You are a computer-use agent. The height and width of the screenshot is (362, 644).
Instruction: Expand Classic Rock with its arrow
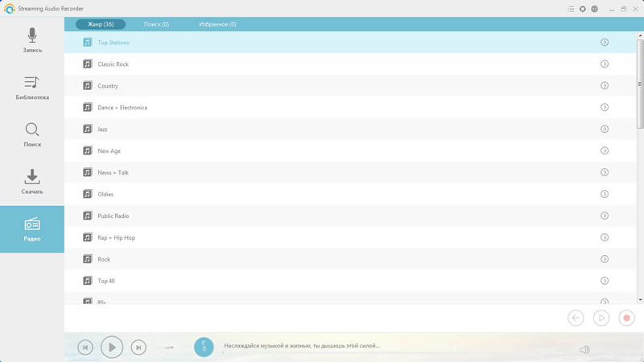pyautogui.click(x=605, y=64)
